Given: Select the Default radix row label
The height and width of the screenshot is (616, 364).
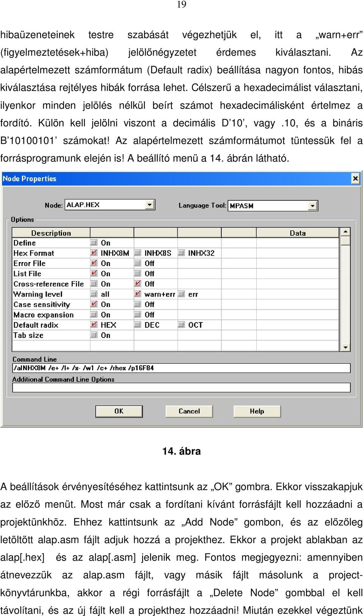Looking at the screenshot, I should pyautogui.click(x=36, y=325).
